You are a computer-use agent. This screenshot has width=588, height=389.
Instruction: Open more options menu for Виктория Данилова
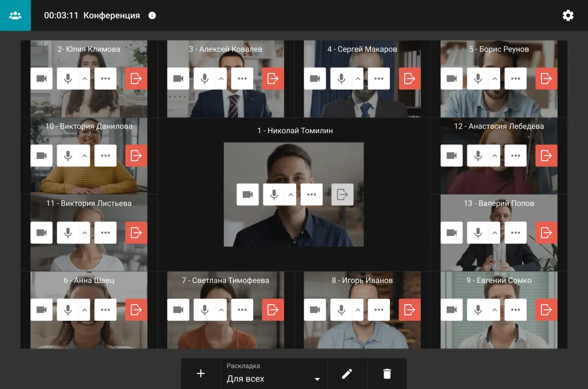(x=105, y=155)
